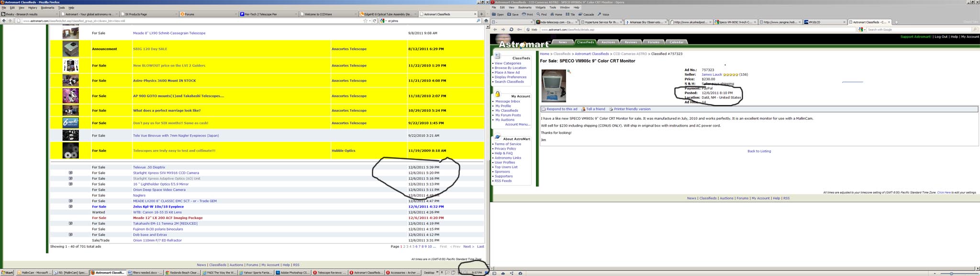Click the SPECO monitor photo thumbnail
This screenshot has height=276, width=980.
554,86
